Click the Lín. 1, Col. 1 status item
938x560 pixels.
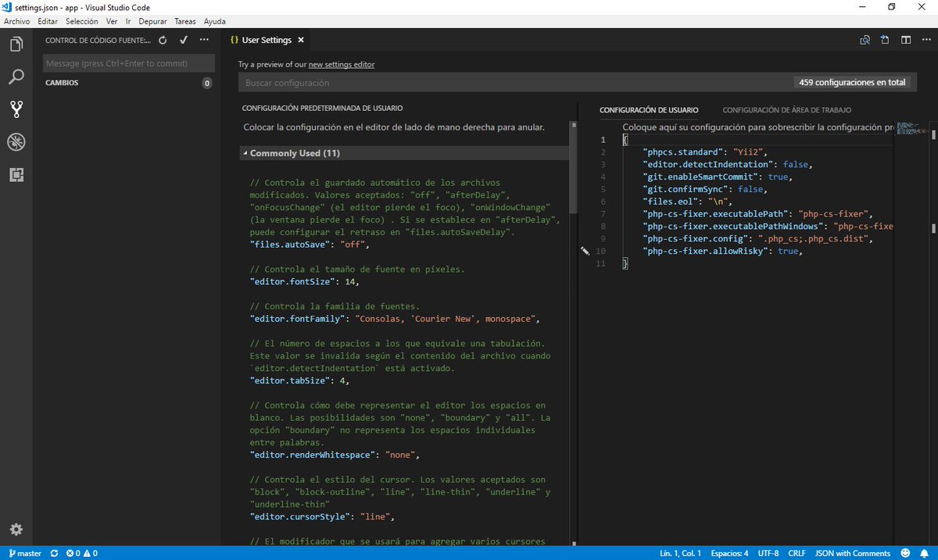coord(681,553)
